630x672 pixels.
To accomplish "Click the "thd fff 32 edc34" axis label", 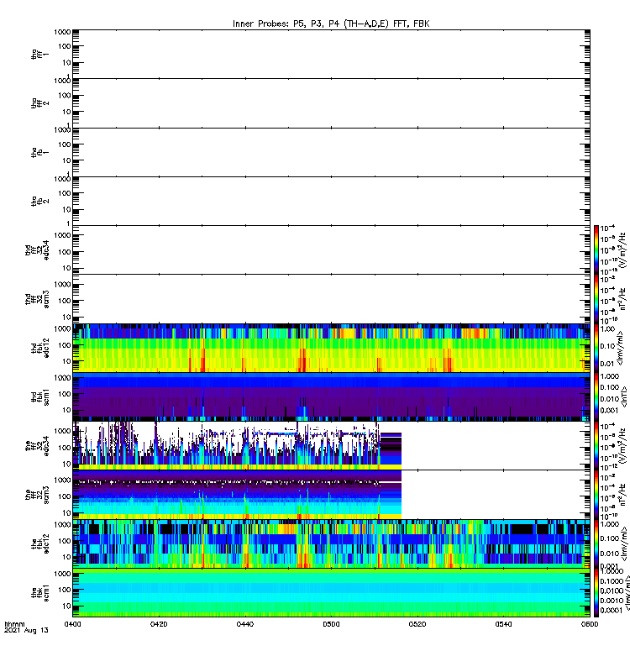I will [x=37, y=249].
